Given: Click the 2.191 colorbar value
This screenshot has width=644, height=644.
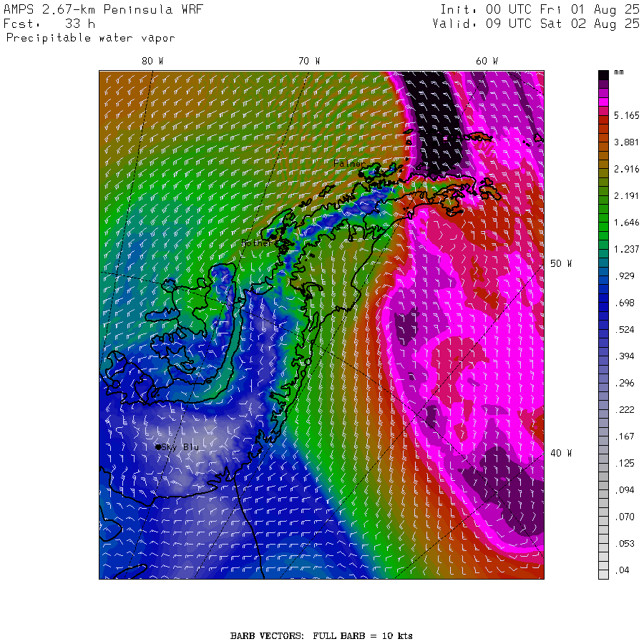Looking at the screenshot, I should (626, 196).
